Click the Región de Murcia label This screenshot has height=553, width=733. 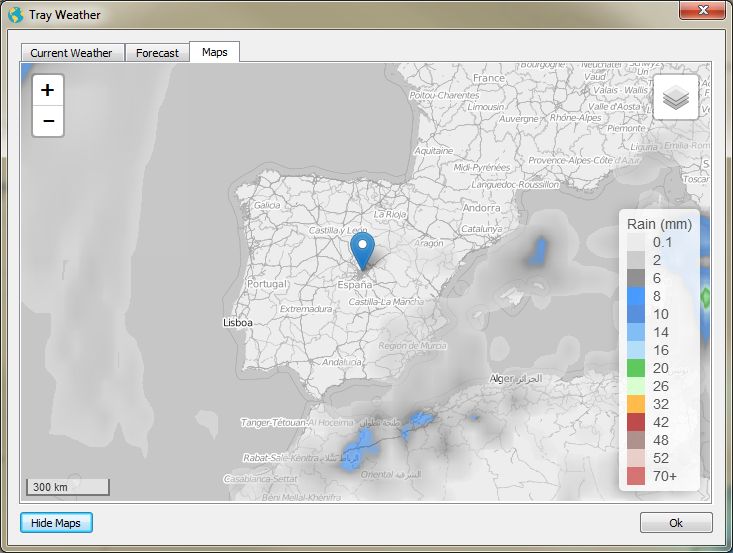point(412,346)
